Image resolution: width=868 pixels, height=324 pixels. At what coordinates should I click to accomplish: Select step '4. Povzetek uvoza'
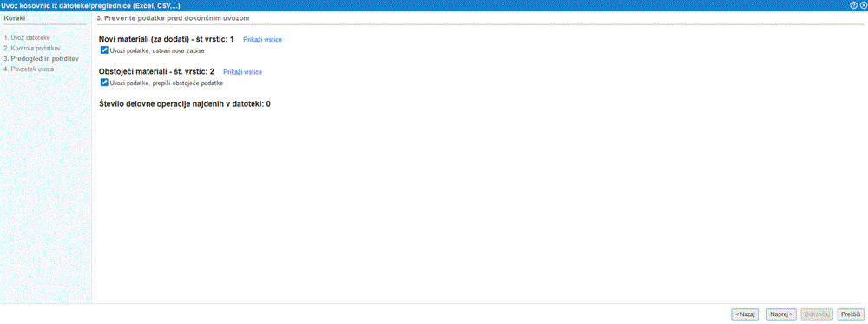29,69
